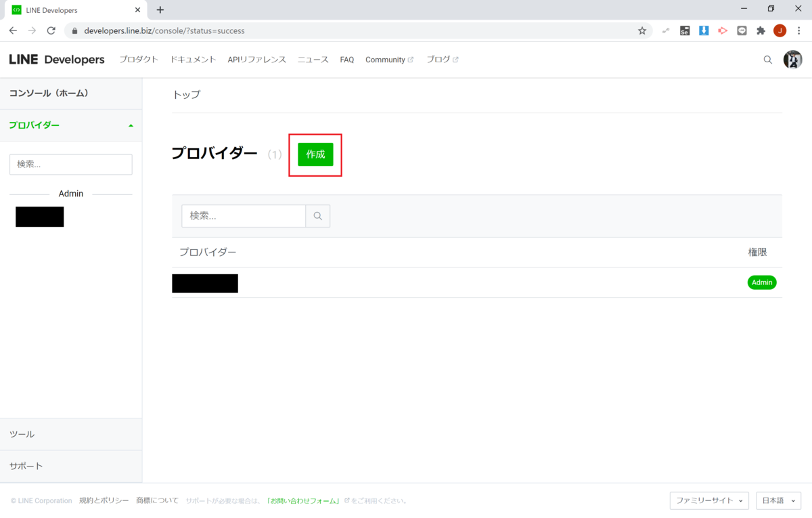812x518 pixels.
Task: Click the LINE Developers logo
Action: click(x=57, y=60)
